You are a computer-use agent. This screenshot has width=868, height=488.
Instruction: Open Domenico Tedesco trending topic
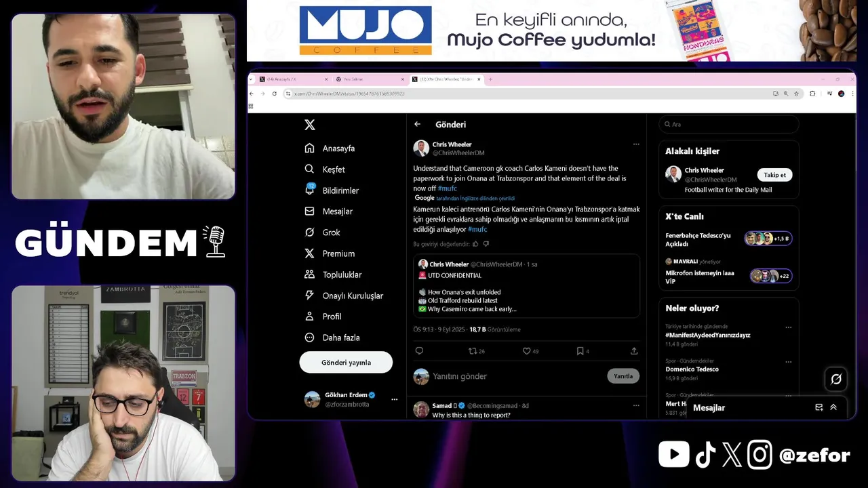(692, 369)
